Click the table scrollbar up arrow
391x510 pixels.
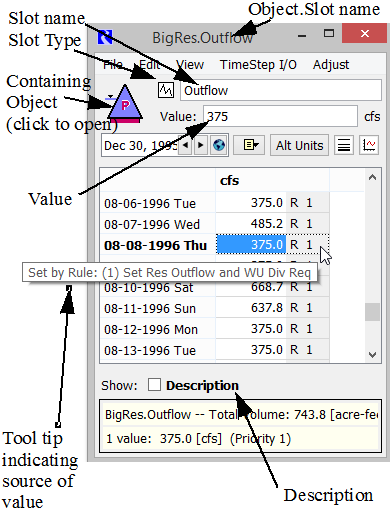373,177
